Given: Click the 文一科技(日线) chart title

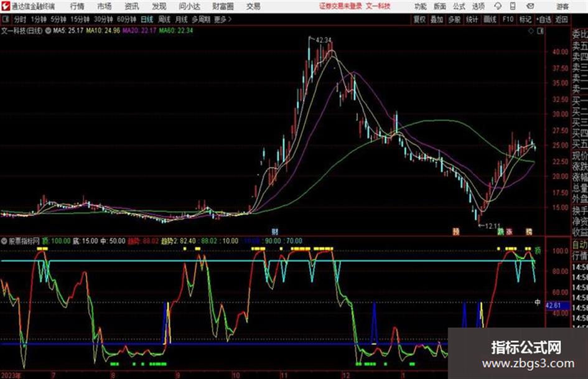Looking at the screenshot, I should pyautogui.click(x=22, y=30).
